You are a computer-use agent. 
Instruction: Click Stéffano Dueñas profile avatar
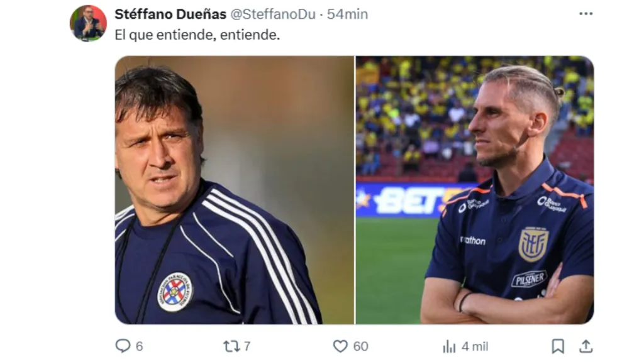point(88,24)
